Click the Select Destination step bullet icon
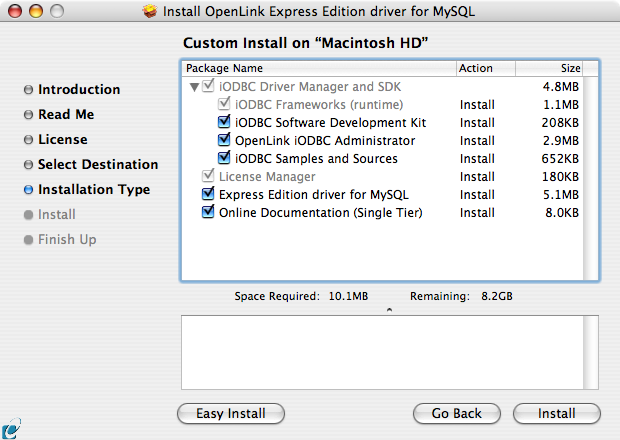 28,164
